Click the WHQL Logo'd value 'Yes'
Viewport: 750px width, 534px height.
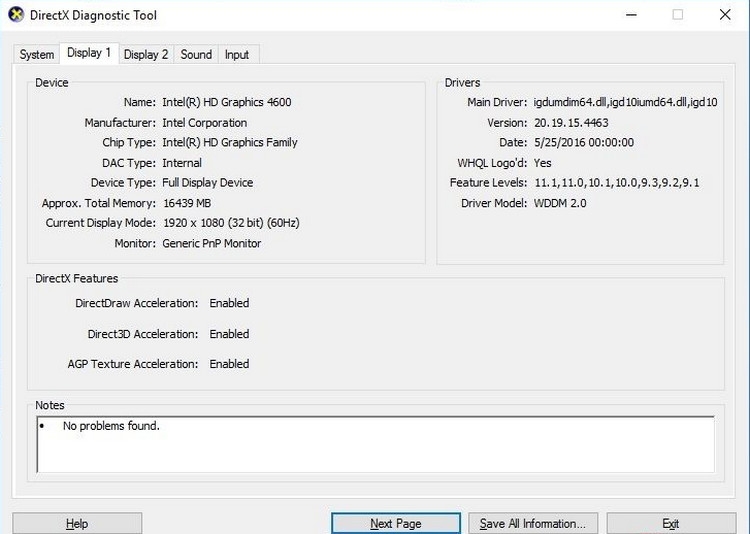click(542, 163)
